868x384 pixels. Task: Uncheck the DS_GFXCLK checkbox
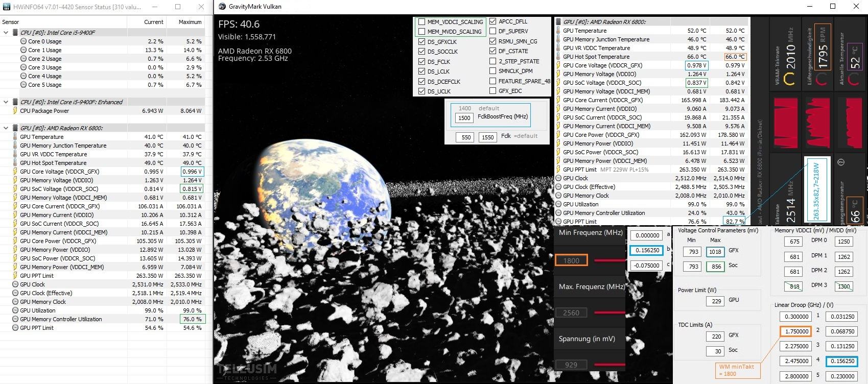coord(421,42)
